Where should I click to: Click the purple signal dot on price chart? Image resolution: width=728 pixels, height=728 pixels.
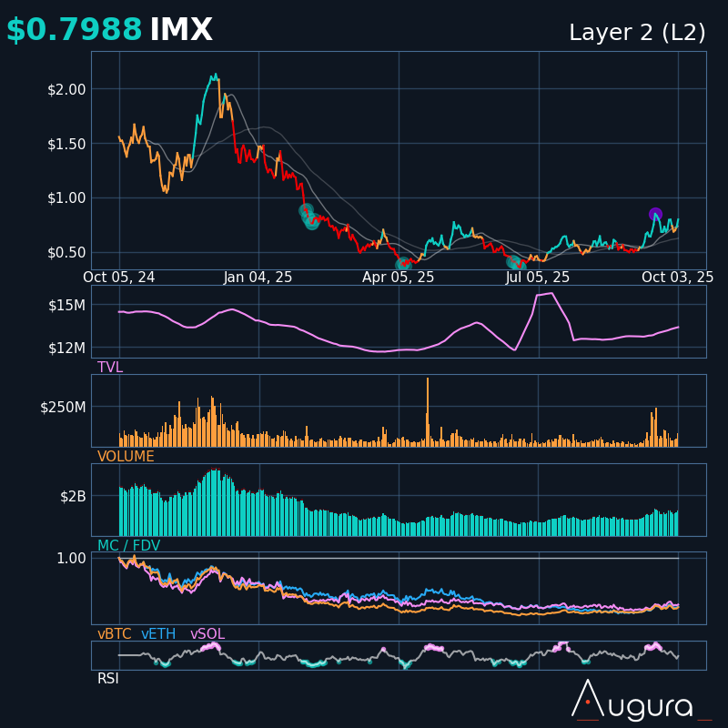[x=655, y=215]
